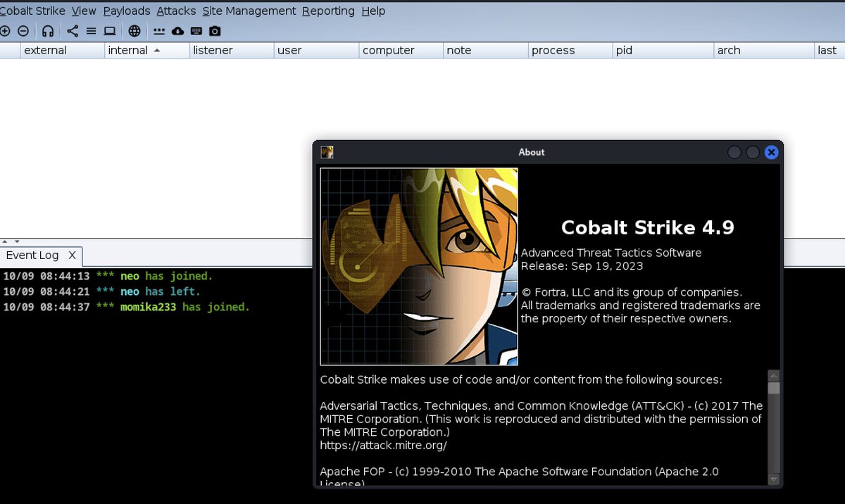Viewport: 845px width, 504px height.
Task: Open the Payloads menu
Action: point(127,11)
